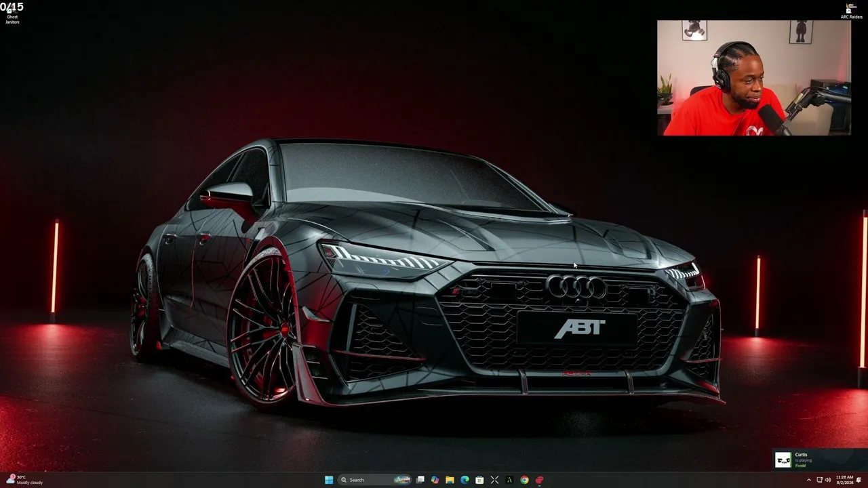
Task: Open the weather widget showing Mostly cloudy
Action: 24,480
